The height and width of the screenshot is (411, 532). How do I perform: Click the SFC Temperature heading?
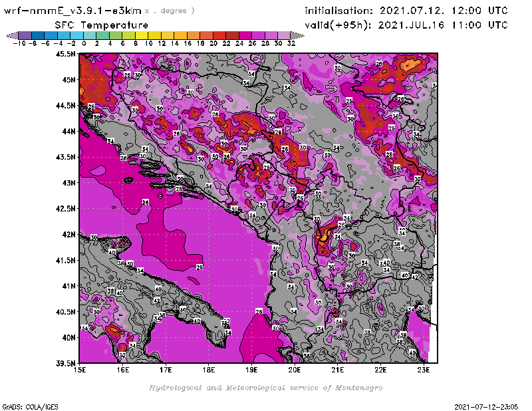tap(102, 25)
